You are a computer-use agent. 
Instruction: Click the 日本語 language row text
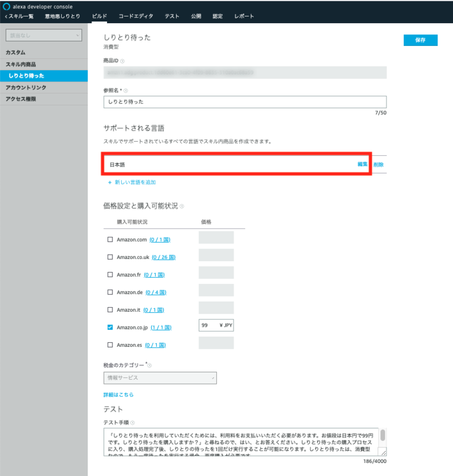[x=117, y=165]
